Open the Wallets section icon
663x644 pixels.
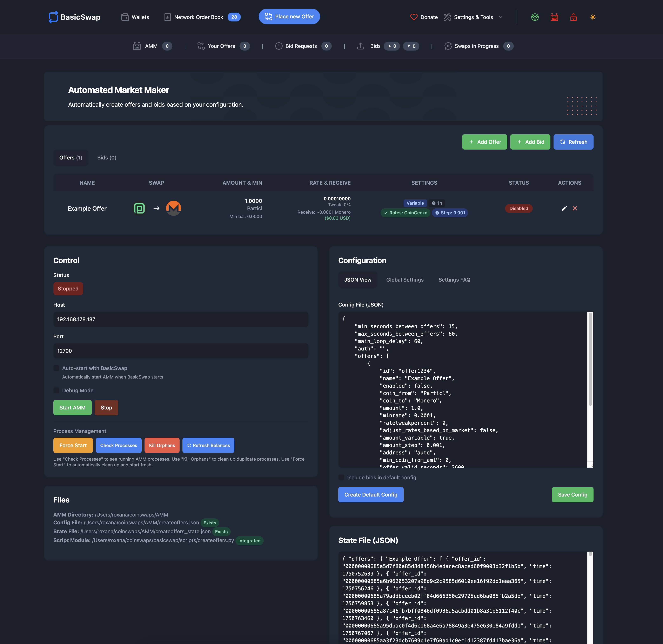click(x=125, y=17)
